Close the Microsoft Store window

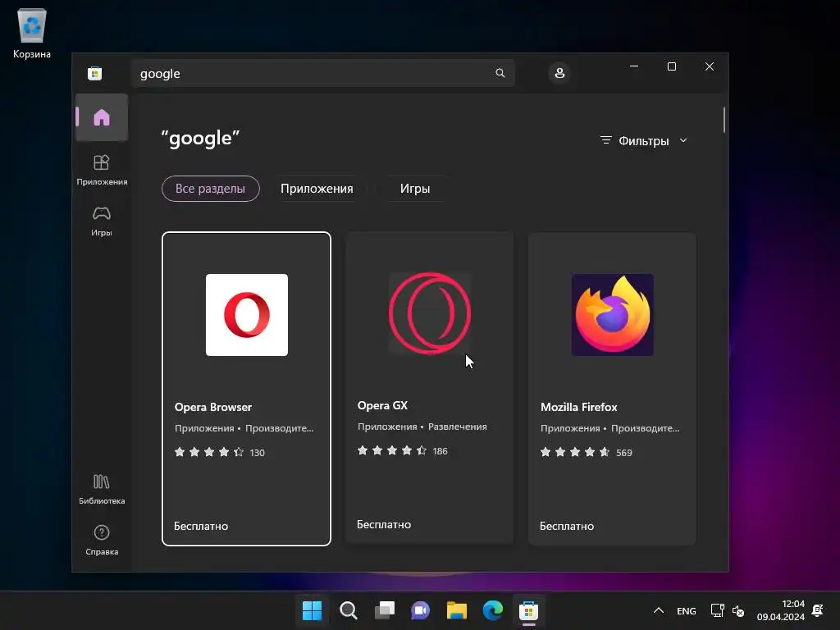click(x=710, y=66)
